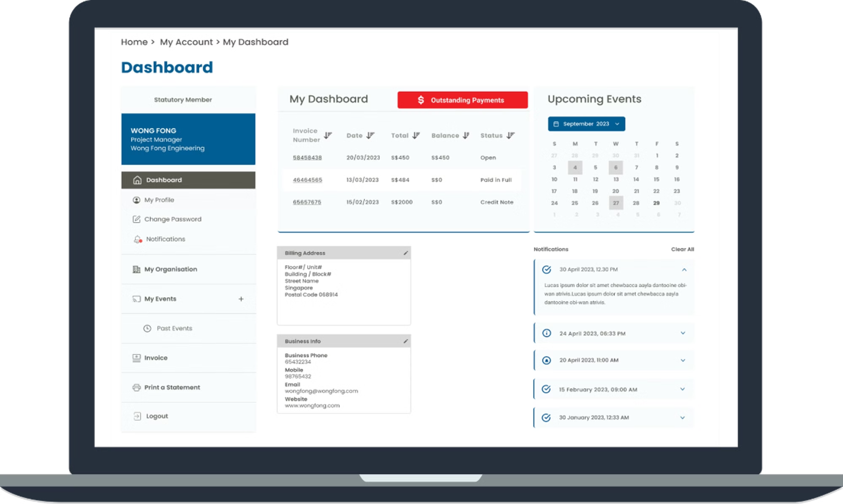843x504 pixels.
Task: Click the Print a Statement printer icon
Action: [x=136, y=387]
